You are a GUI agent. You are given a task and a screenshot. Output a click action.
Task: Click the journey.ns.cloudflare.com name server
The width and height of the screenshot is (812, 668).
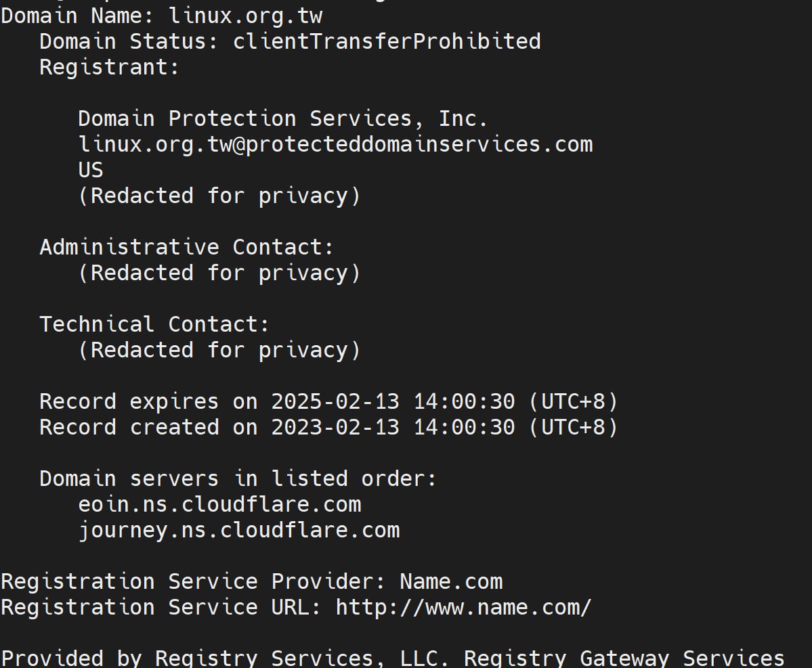(x=238, y=530)
